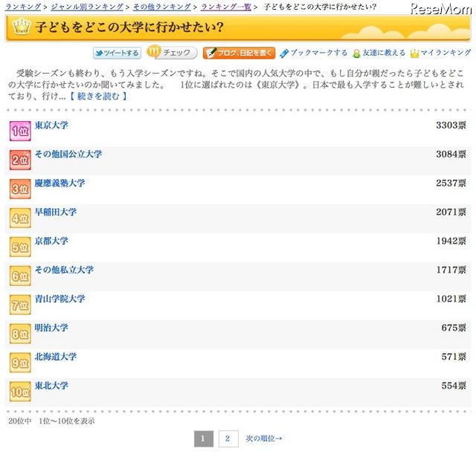Click the 3084票 vote count
Image resolution: width=476 pixels, height=457 pixels.
tap(451, 154)
